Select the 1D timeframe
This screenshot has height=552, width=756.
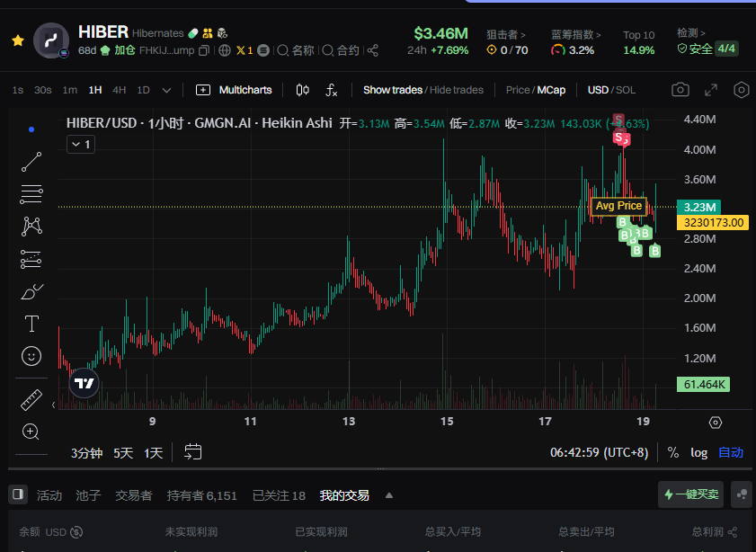tap(143, 90)
